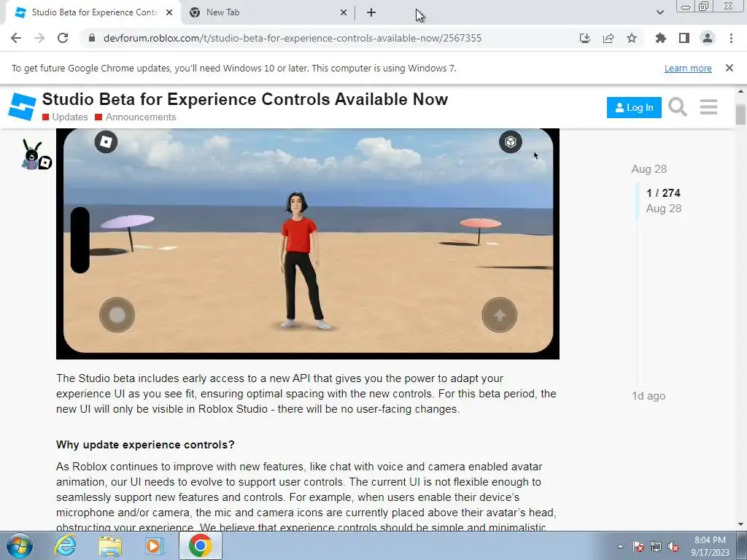Show hidden system tray icons

coord(620,546)
